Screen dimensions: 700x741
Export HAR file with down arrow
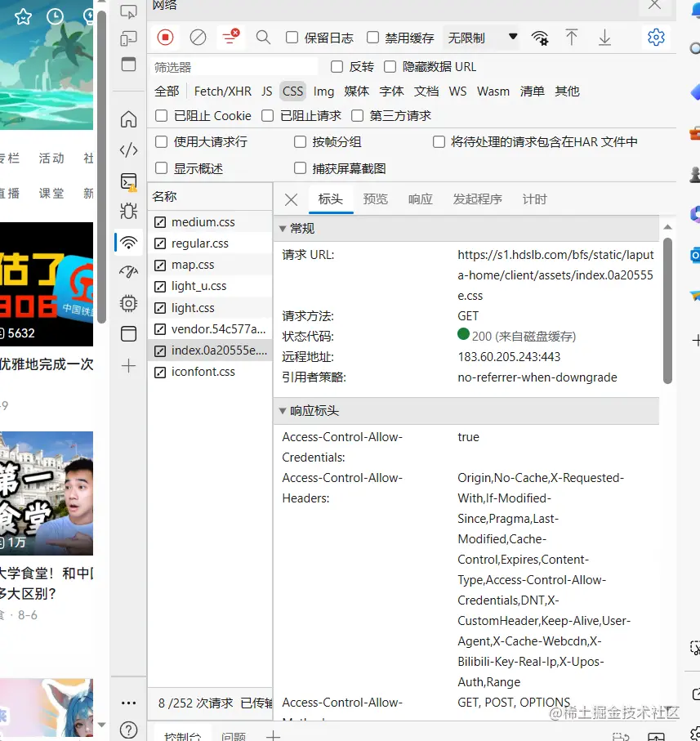[x=604, y=38]
